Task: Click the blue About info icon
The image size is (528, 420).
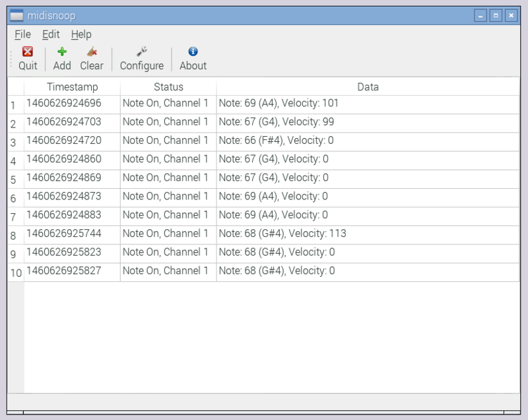Action: pyautogui.click(x=193, y=52)
